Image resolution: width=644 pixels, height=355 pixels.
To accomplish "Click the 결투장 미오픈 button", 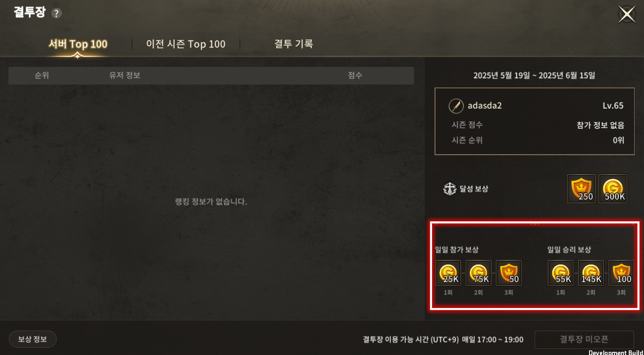I will 584,339.
